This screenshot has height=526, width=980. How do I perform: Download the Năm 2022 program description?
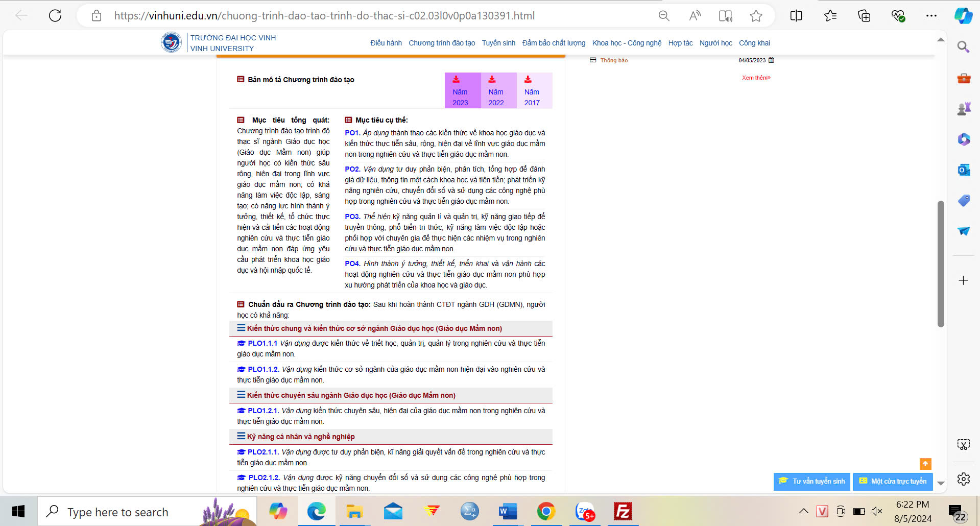(x=498, y=90)
